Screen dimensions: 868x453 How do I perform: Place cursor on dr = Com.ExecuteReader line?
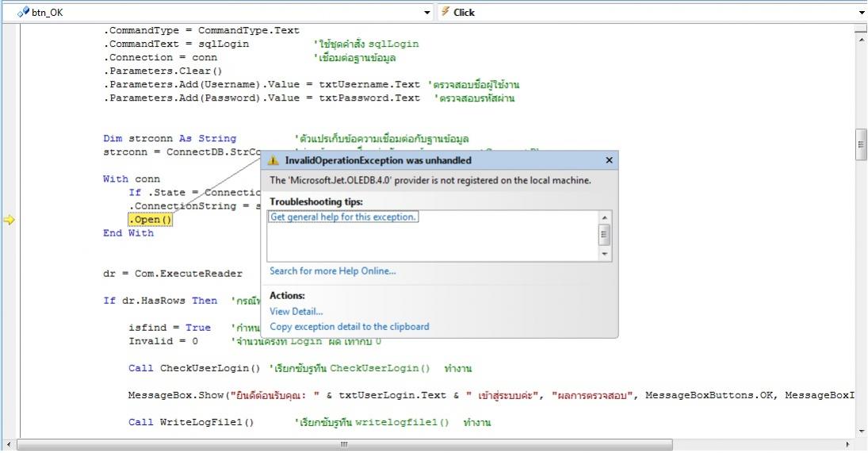tap(173, 274)
